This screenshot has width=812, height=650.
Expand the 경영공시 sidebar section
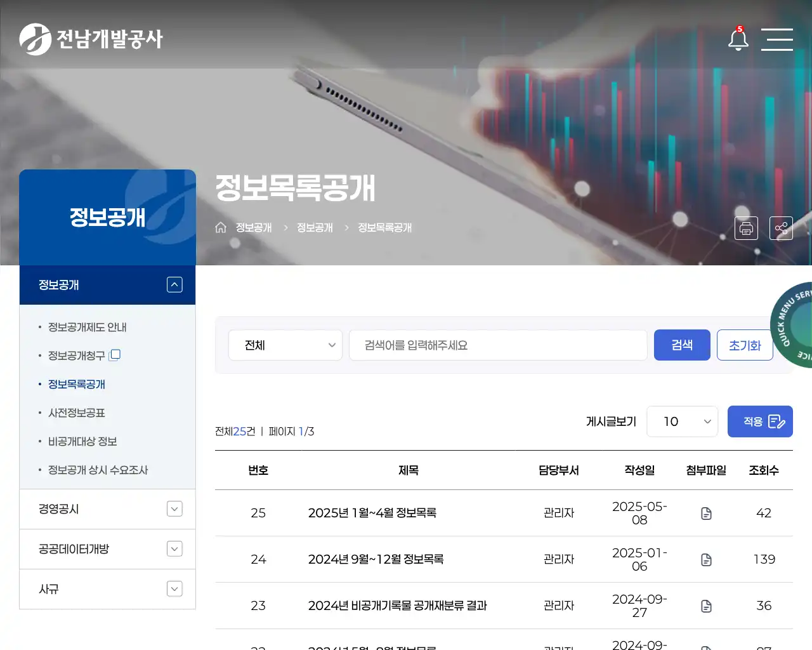[174, 509]
